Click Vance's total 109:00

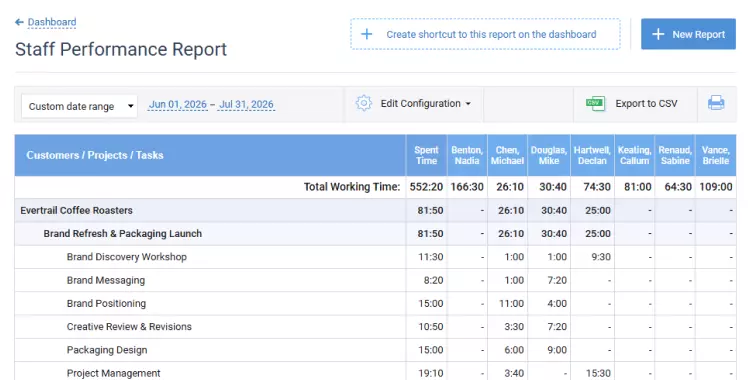[x=716, y=187]
